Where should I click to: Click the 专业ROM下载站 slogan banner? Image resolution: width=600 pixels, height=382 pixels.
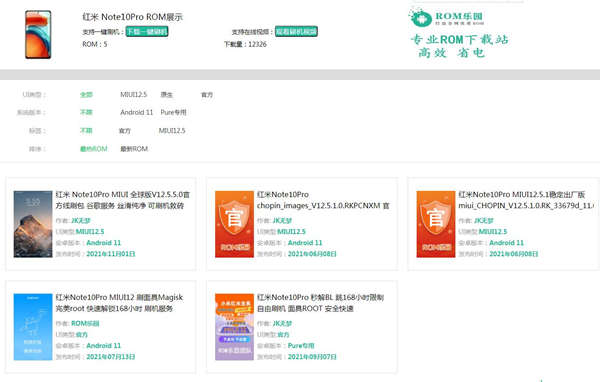(x=459, y=46)
